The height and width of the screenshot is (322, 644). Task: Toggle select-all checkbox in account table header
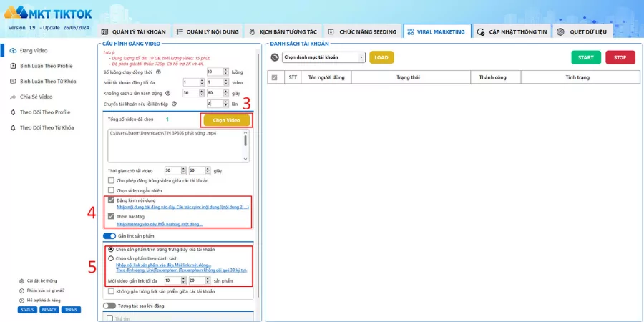[x=274, y=77]
